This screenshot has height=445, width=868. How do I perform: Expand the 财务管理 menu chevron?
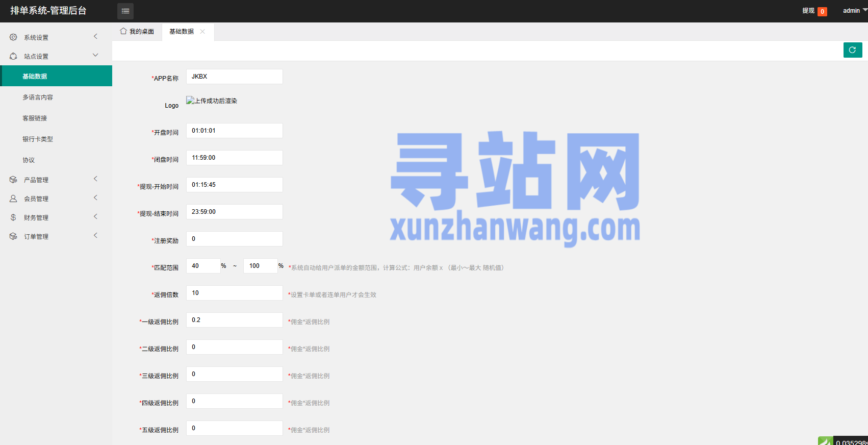95,216
